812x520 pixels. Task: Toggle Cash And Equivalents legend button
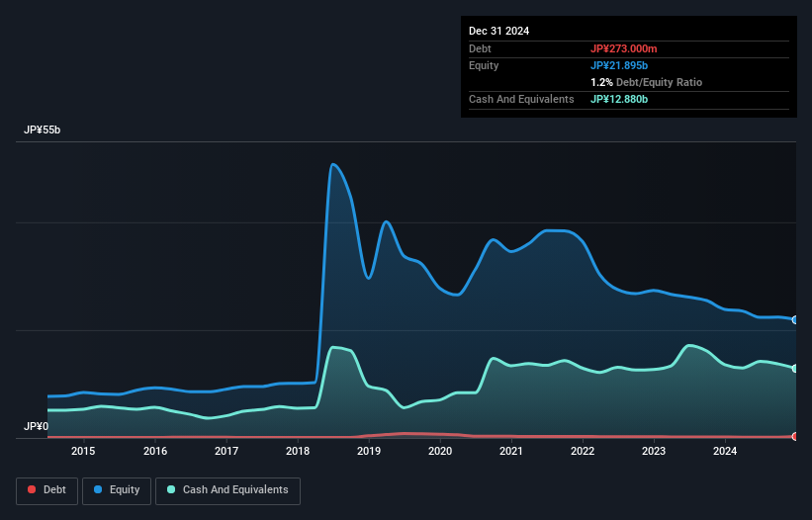click(x=227, y=490)
